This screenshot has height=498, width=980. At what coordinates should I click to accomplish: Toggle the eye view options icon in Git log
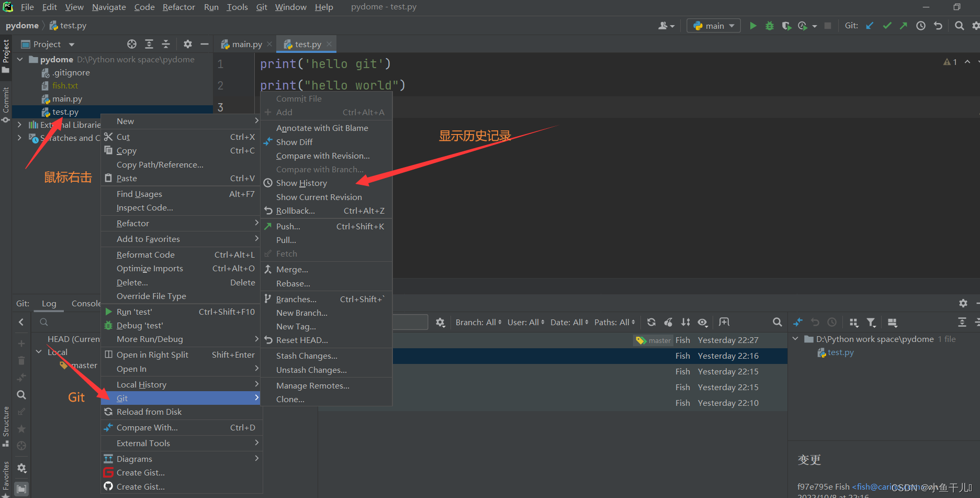pos(703,322)
